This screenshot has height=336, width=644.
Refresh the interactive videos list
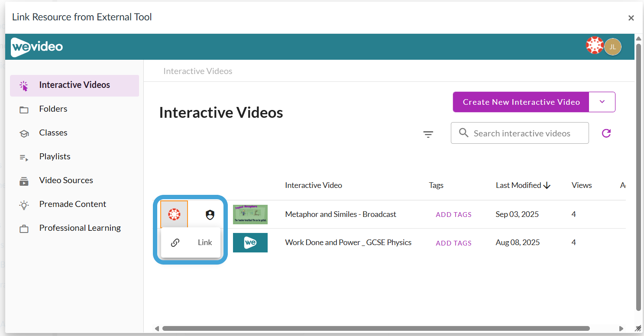[606, 133]
